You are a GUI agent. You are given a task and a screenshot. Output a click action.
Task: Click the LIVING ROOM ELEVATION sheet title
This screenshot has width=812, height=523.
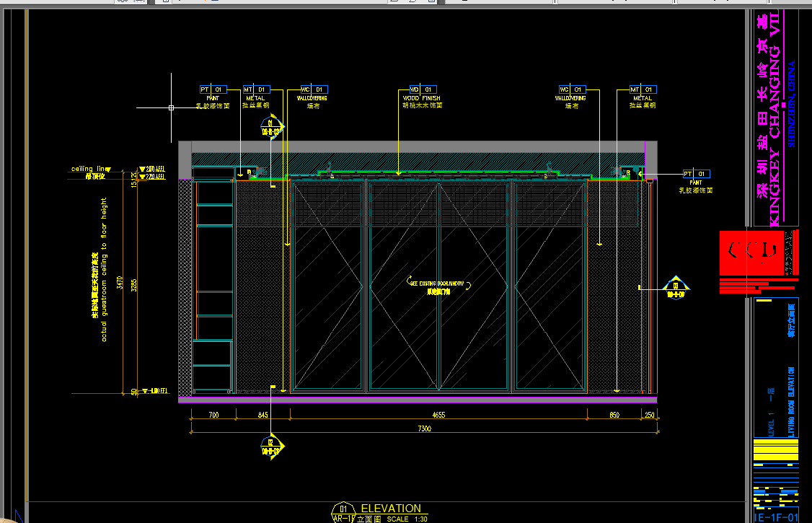click(x=791, y=402)
